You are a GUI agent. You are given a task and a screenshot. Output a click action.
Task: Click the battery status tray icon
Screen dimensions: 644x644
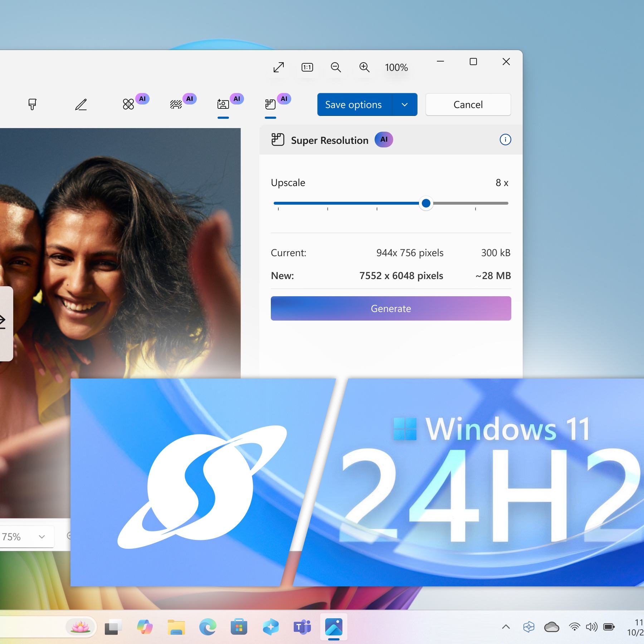coord(609,627)
